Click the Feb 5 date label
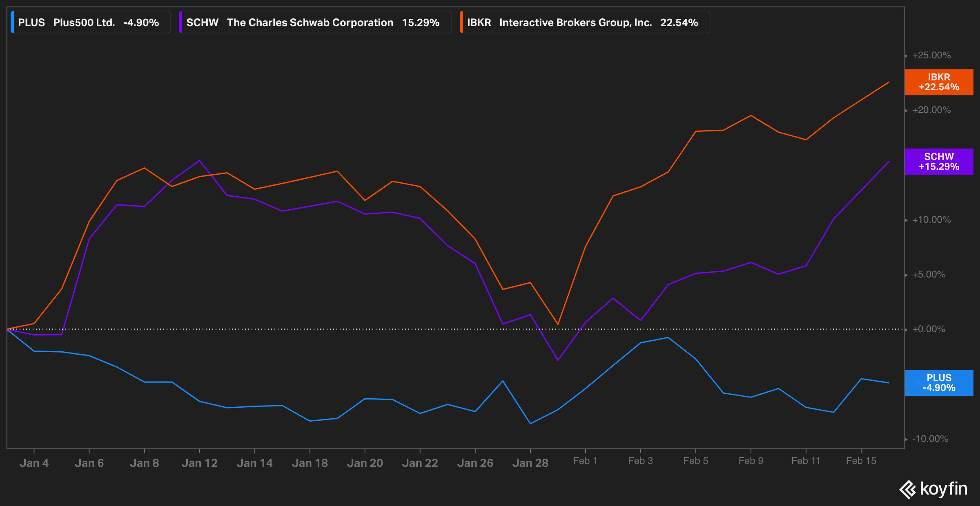This screenshot has height=506, width=980. (695, 461)
